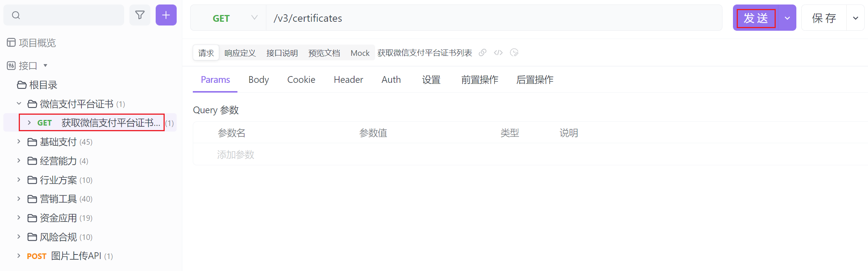This screenshot has width=868, height=271.
Task: Click the 参数值 column header
Action: click(x=373, y=133)
